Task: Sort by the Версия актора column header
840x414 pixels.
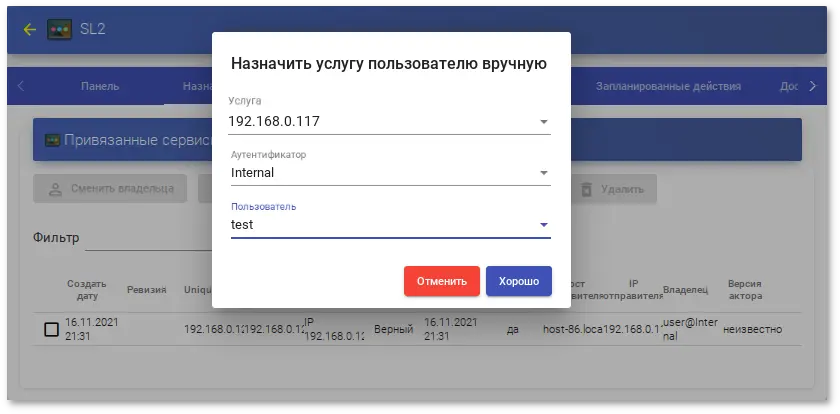Action: click(745, 289)
